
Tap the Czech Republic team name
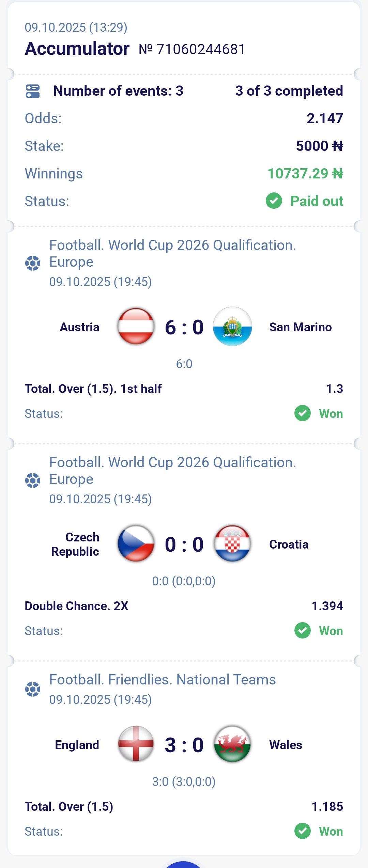click(x=76, y=544)
